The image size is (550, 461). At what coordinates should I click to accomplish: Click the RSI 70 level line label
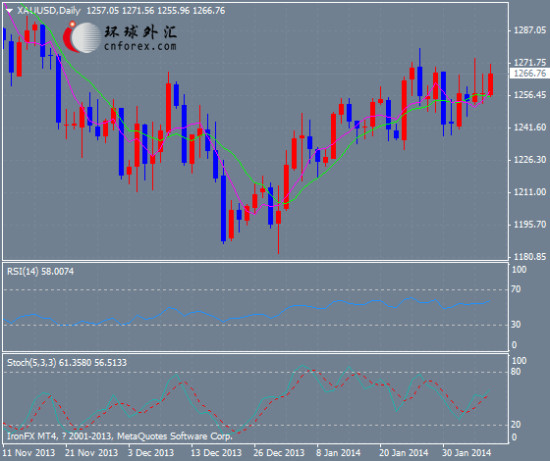click(516, 289)
